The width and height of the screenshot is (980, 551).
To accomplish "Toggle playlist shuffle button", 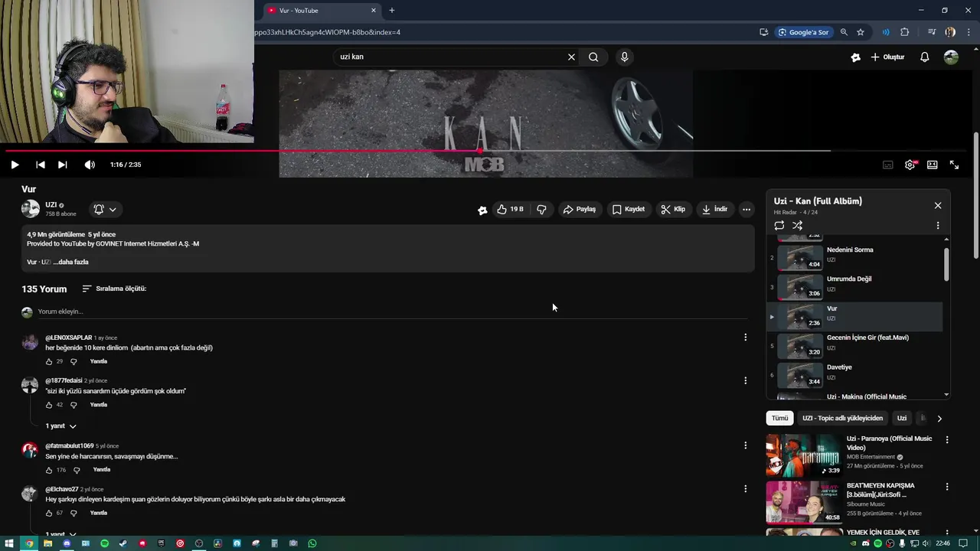I will [798, 226].
